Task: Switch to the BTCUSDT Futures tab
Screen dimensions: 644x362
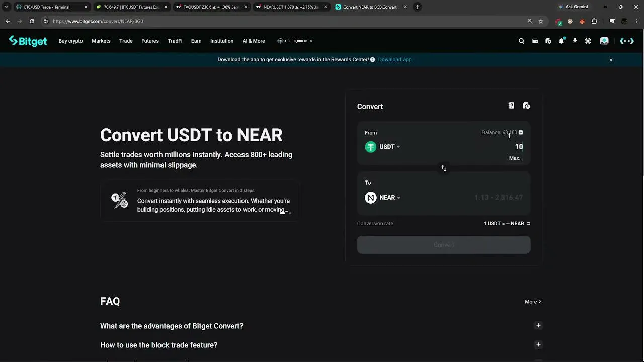Action: (132, 7)
